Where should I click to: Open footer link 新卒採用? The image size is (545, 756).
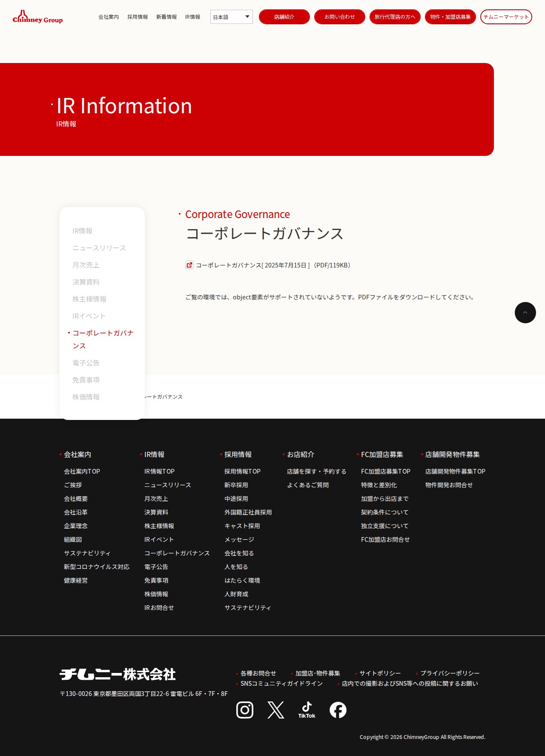tap(236, 485)
